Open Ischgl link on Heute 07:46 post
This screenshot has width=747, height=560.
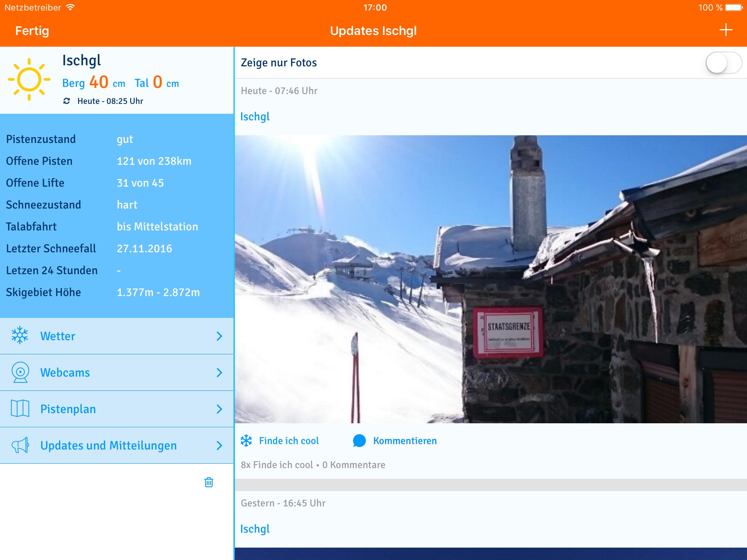[255, 117]
